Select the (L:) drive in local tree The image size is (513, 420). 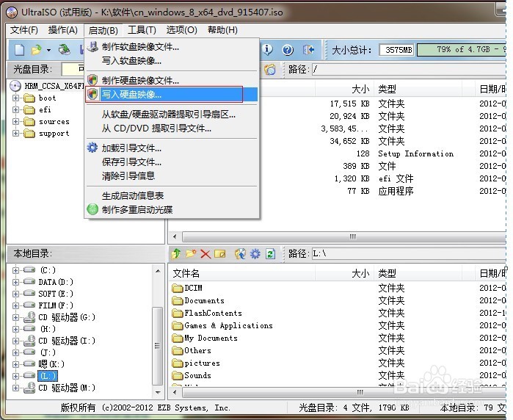(x=48, y=376)
